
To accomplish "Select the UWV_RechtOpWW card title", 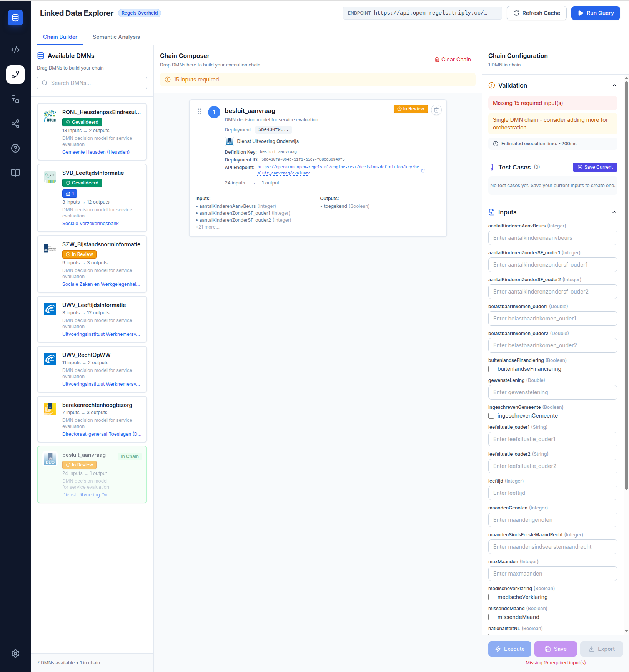I will [x=87, y=355].
